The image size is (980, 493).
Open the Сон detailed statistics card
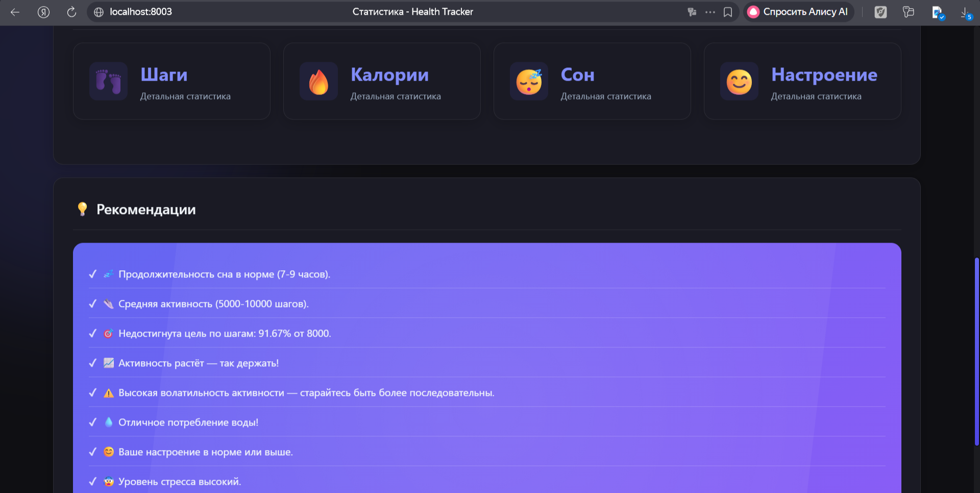(x=592, y=81)
